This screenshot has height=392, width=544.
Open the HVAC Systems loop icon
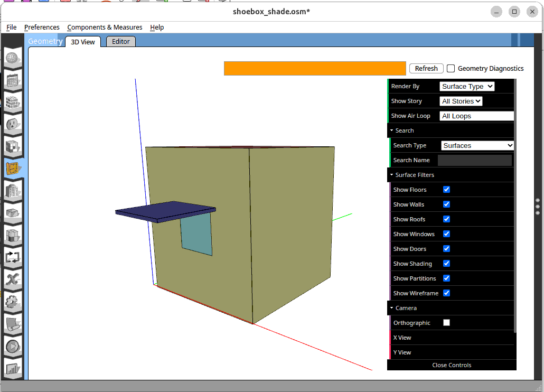coord(13,257)
